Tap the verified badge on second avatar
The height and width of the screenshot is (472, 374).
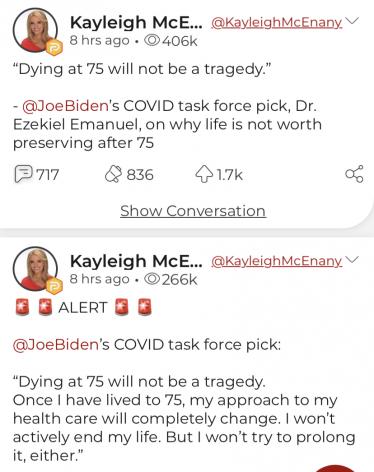point(54,287)
